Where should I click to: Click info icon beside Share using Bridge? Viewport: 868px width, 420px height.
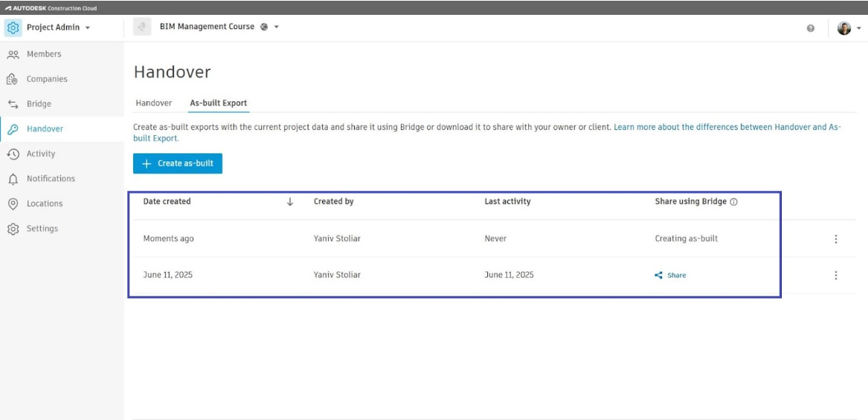point(734,202)
